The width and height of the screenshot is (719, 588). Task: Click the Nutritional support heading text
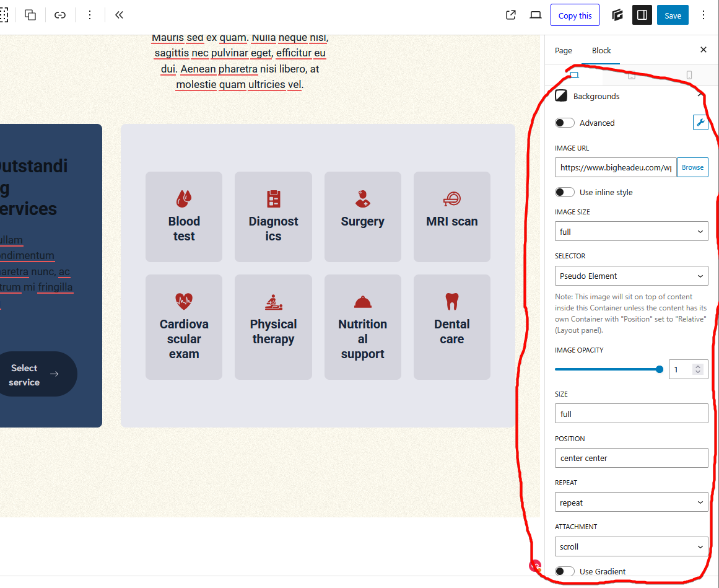click(363, 338)
